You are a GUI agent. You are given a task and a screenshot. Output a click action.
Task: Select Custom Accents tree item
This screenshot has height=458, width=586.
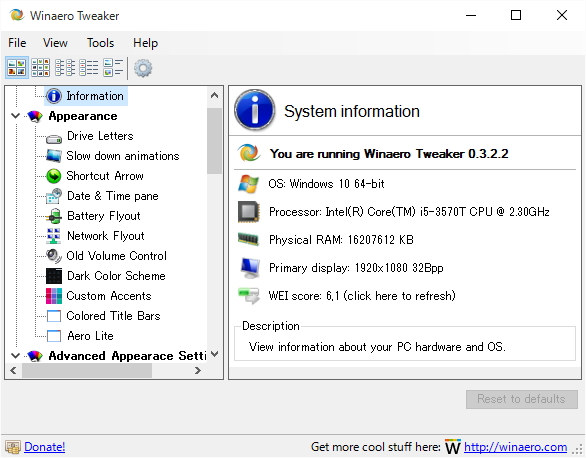click(109, 296)
